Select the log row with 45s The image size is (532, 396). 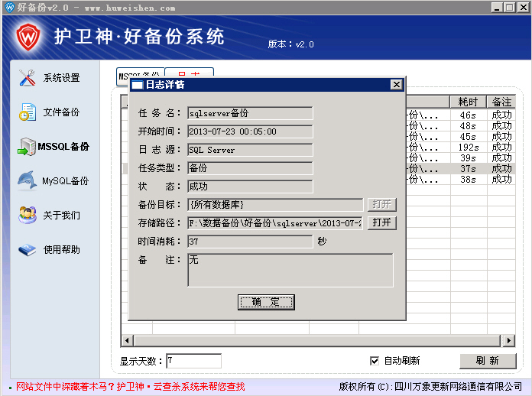[x=461, y=136]
